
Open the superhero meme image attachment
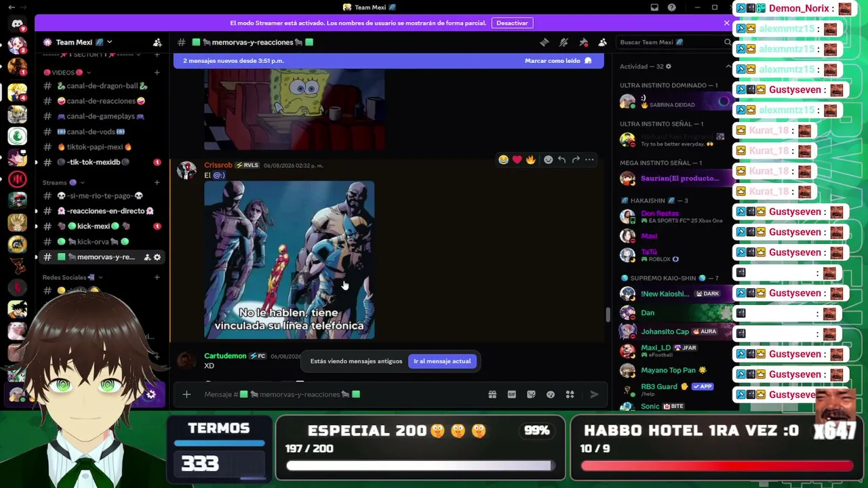(290, 260)
